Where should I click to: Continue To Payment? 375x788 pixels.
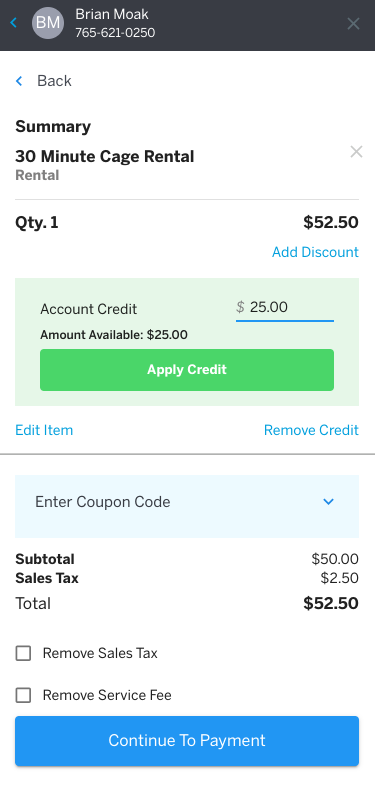(x=187, y=741)
